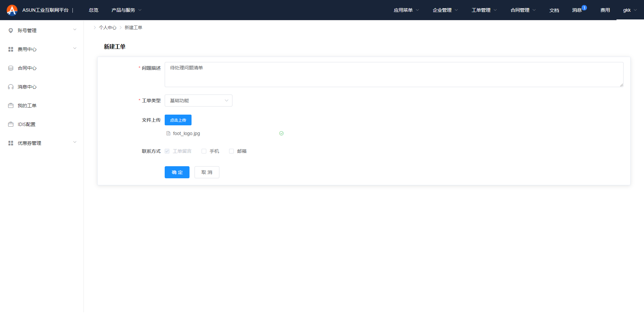The width and height of the screenshot is (644, 314).
Task: Click the IDIS配置 briefcase icon
Action: coord(11,124)
